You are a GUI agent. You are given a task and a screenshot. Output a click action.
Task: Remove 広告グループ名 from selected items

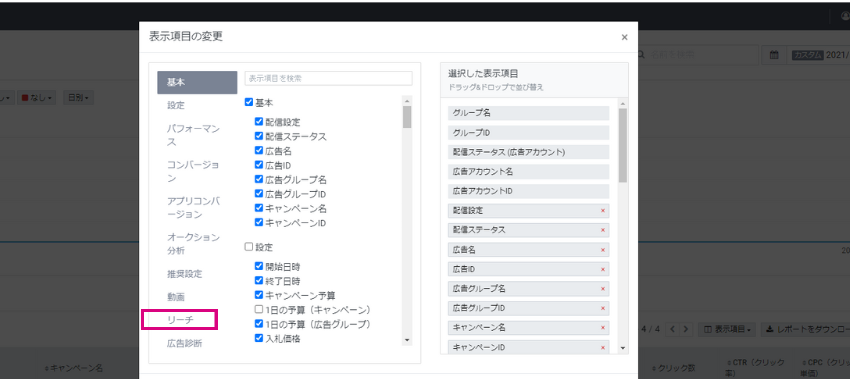603,288
